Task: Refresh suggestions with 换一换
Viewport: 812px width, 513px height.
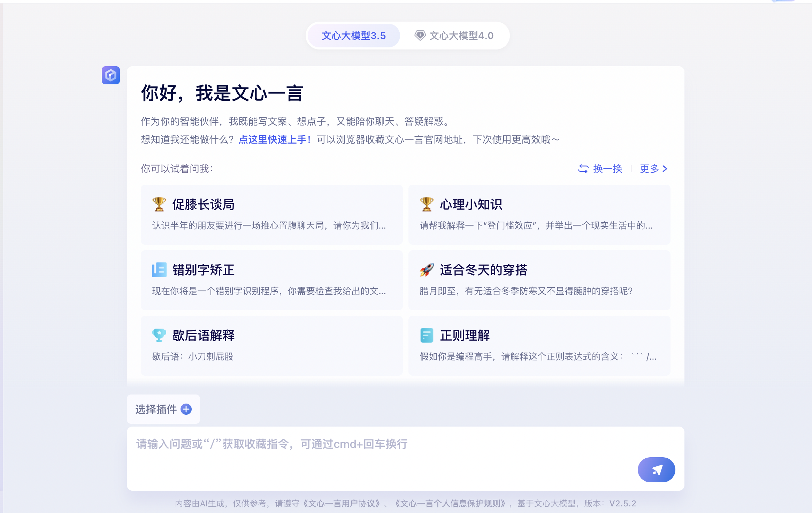Action: 600,169
